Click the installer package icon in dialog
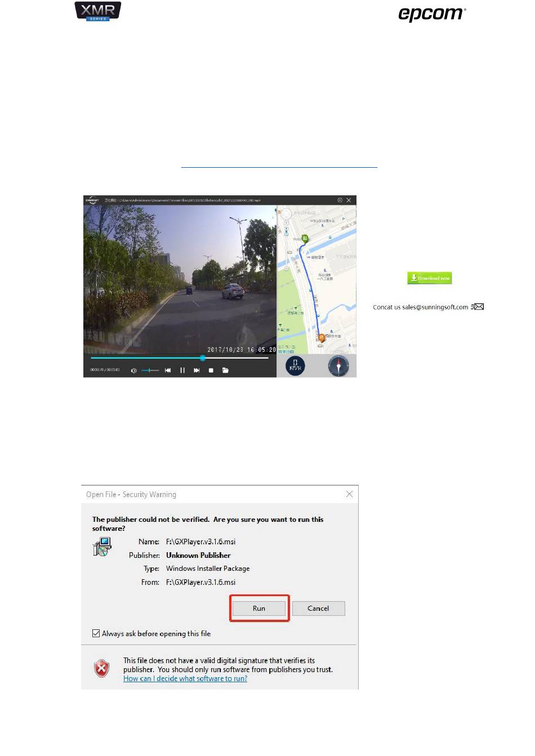535x756 pixels. (x=102, y=547)
